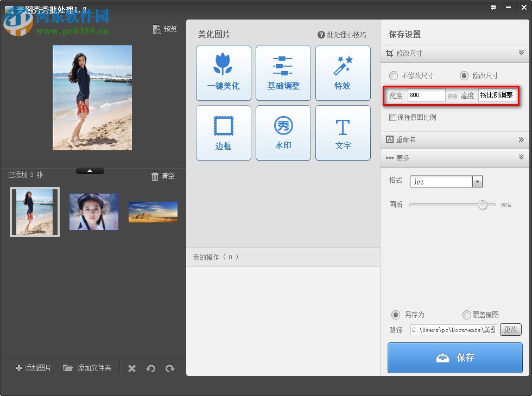Select the beach photo thumbnail in added list
The height and width of the screenshot is (396, 532).
(x=34, y=212)
